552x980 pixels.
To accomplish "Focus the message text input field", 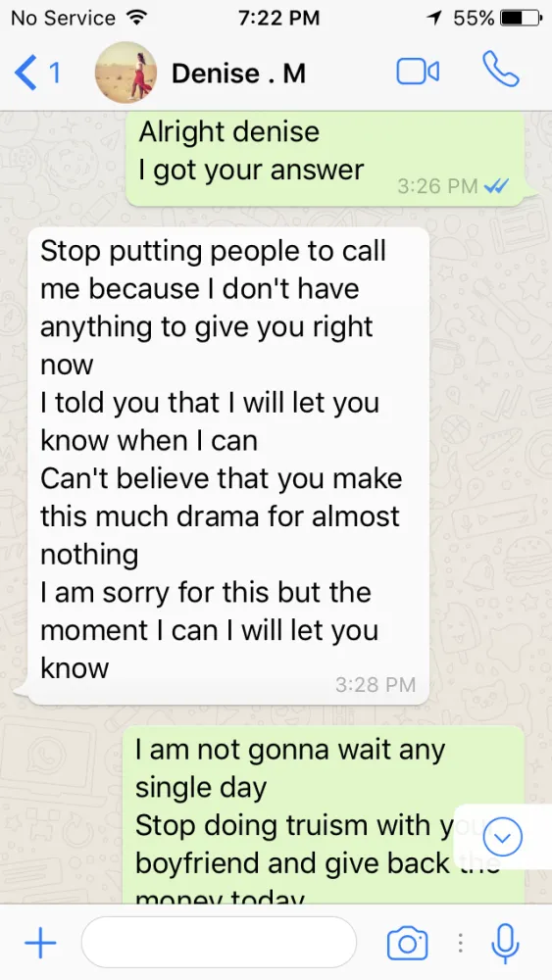I will [x=219, y=943].
